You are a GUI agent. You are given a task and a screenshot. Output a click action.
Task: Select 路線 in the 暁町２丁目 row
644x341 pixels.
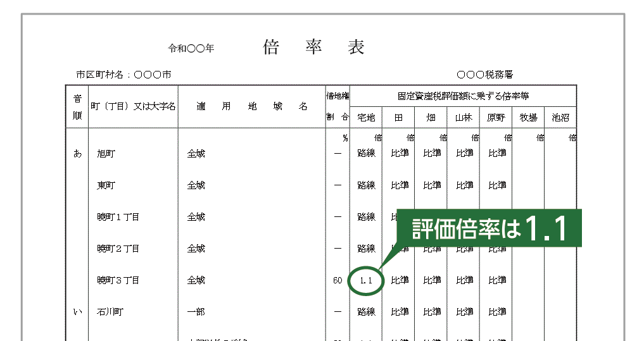click(367, 249)
